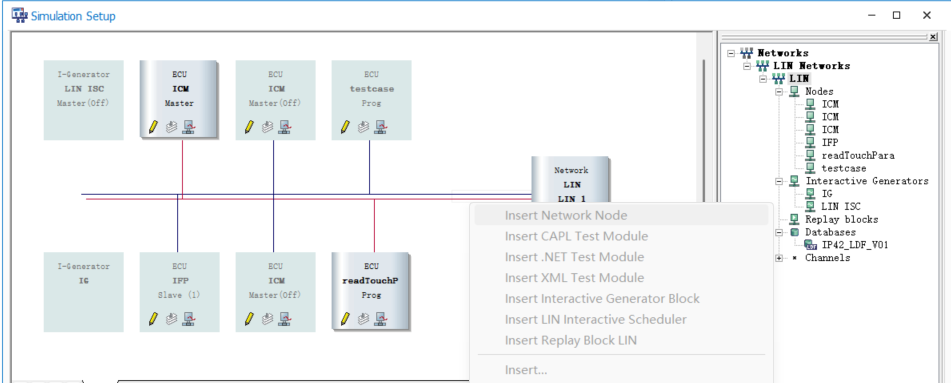Collapse the Interactive Generators branch
The image size is (951, 383).
[779, 181]
